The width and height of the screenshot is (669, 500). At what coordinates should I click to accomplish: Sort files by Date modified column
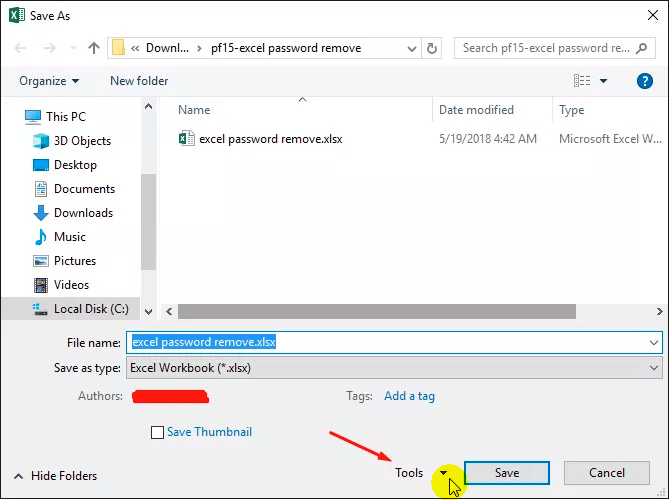[476, 110]
